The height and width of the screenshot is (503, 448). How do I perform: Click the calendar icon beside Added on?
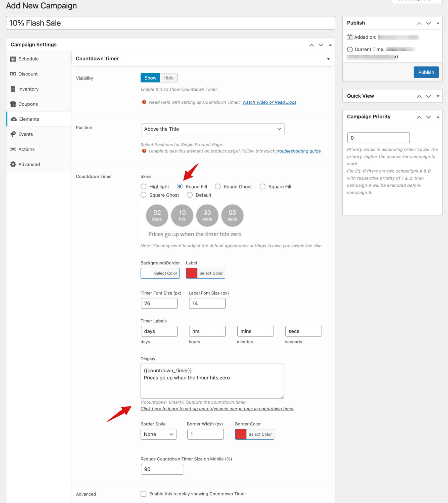point(349,37)
